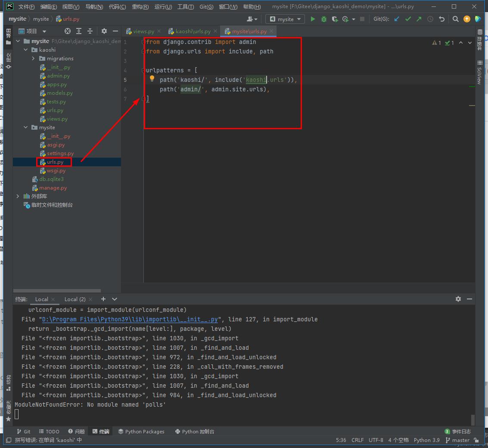The width and height of the screenshot is (488, 448).
Task: Open the File menu (文件)
Action: (x=26, y=6)
